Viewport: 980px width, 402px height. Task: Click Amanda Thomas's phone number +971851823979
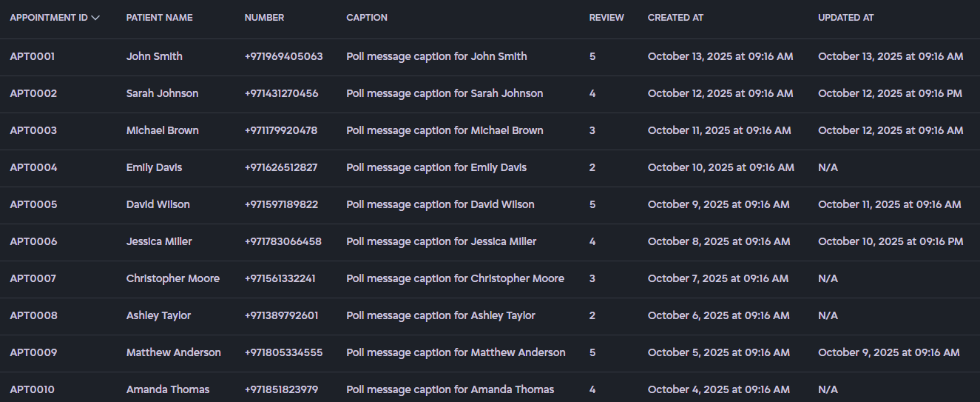coord(281,389)
